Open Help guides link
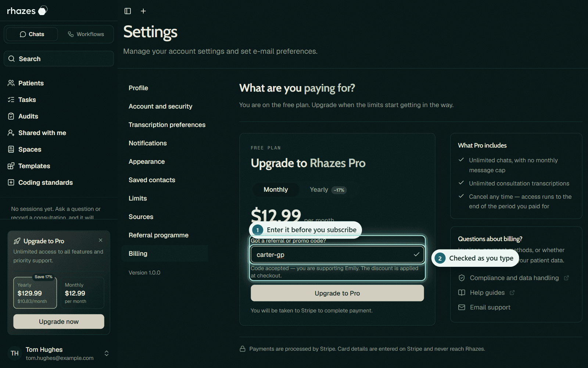The width and height of the screenshot is (588, 368). pyautogui.click(x=487, y=293)
